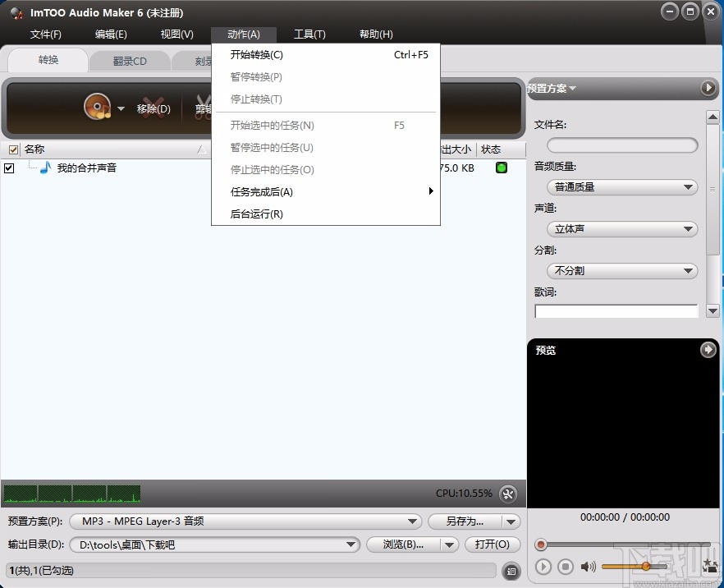724x588 pixels.
Task: Open the 声道 channel dropdown showing 立体声
Action: click(621, 229)
